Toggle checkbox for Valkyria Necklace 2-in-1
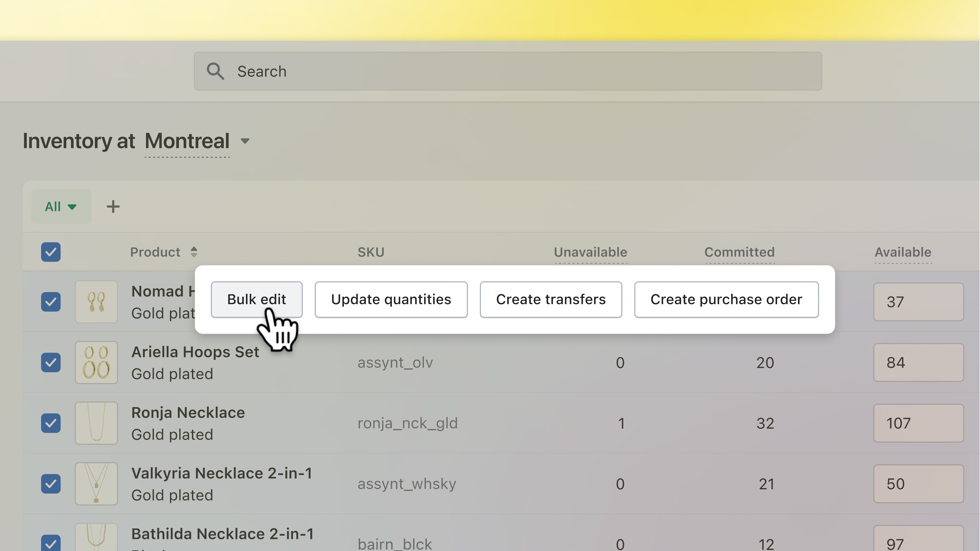Screen dimensions: 980x551 pos(51,483)
